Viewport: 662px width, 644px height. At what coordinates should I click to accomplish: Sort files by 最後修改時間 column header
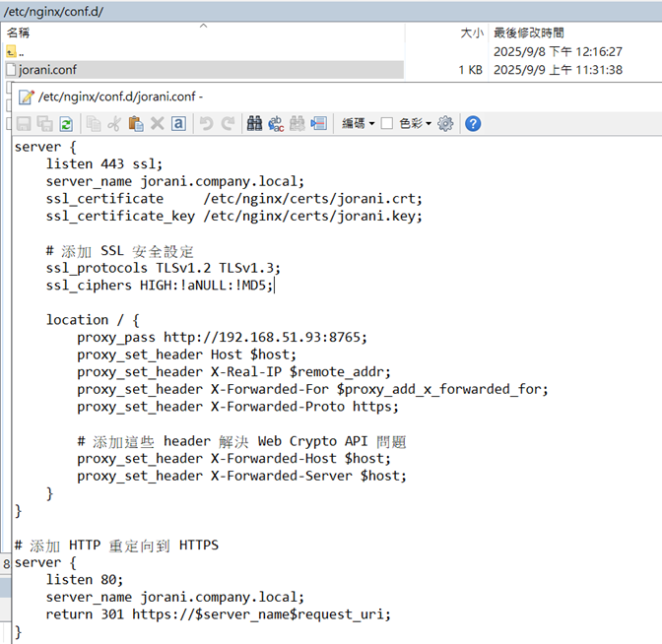pos(532,32)
